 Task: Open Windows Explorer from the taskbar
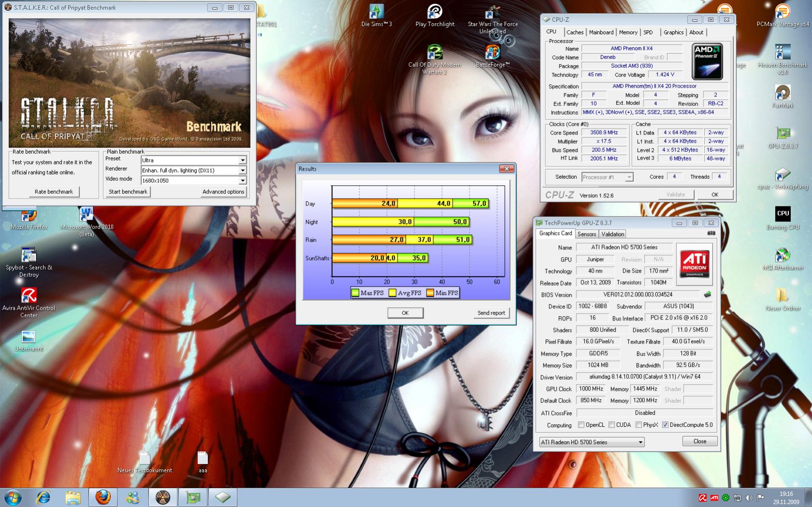click(x=73, y=497)
